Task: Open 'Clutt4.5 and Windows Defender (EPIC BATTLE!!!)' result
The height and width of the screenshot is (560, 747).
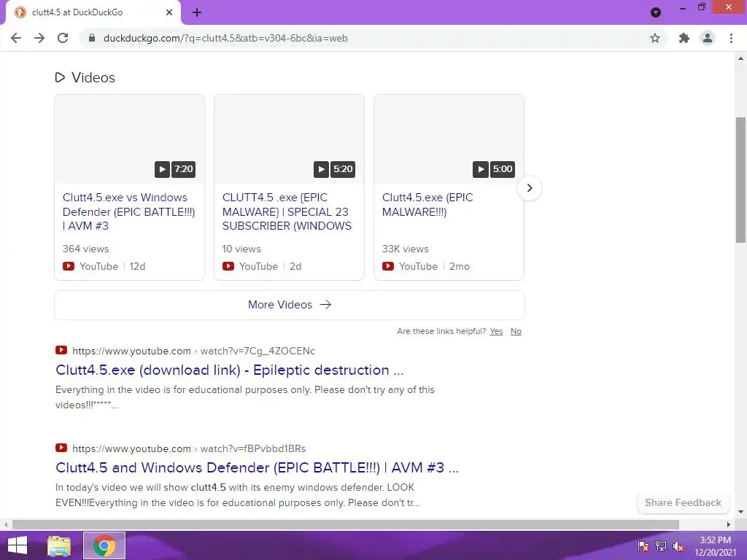Action: click(x=257, y=467)
